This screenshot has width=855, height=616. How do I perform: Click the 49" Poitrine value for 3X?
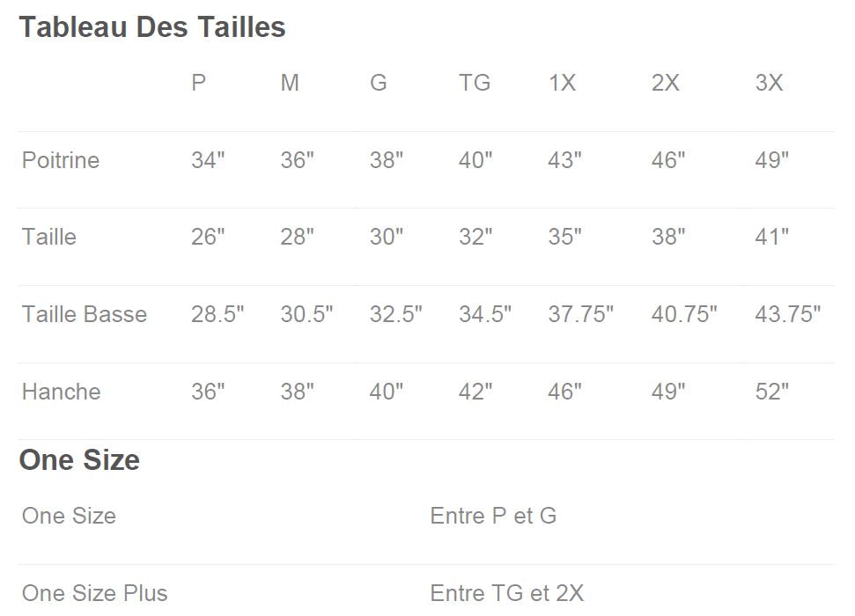pyautogui.click(x=771, y=160)
